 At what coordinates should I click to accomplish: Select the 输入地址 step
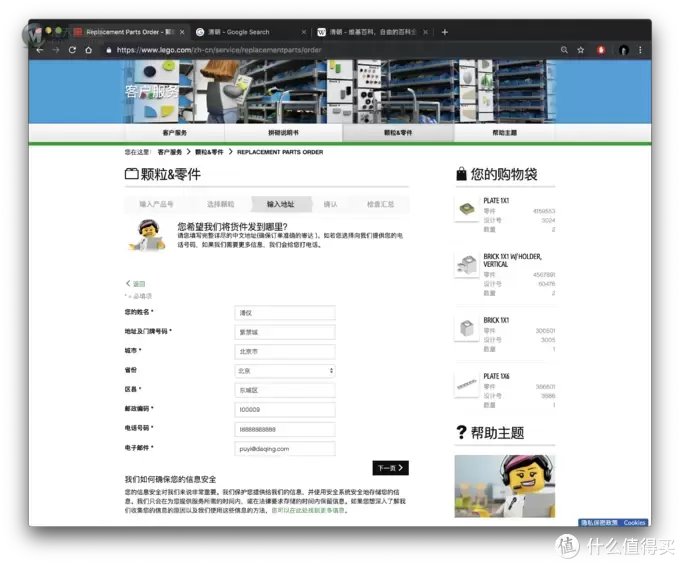coord(281,204)
